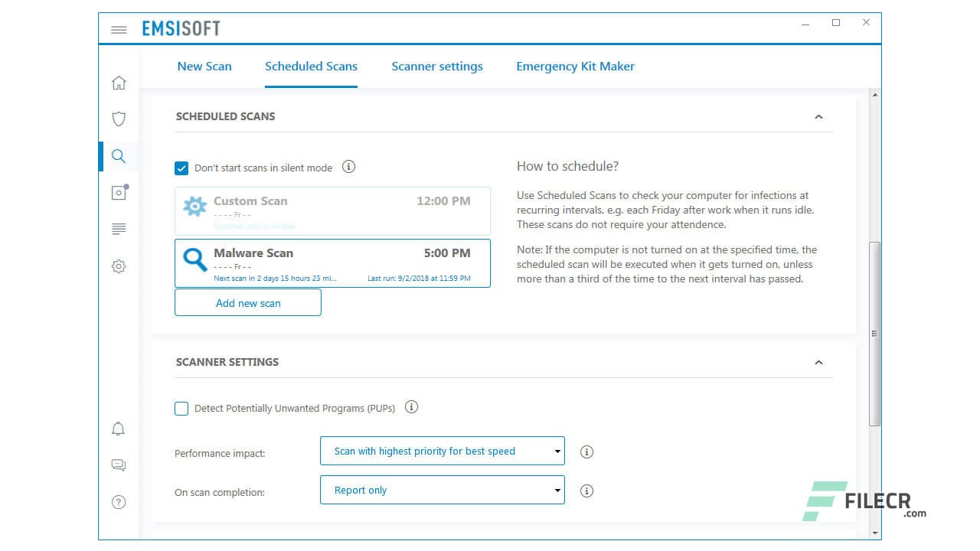Image resolution: width=980 pixels, height=551 pixels.
Task: Switch to the New Scan tab
Action: (204, 67)
